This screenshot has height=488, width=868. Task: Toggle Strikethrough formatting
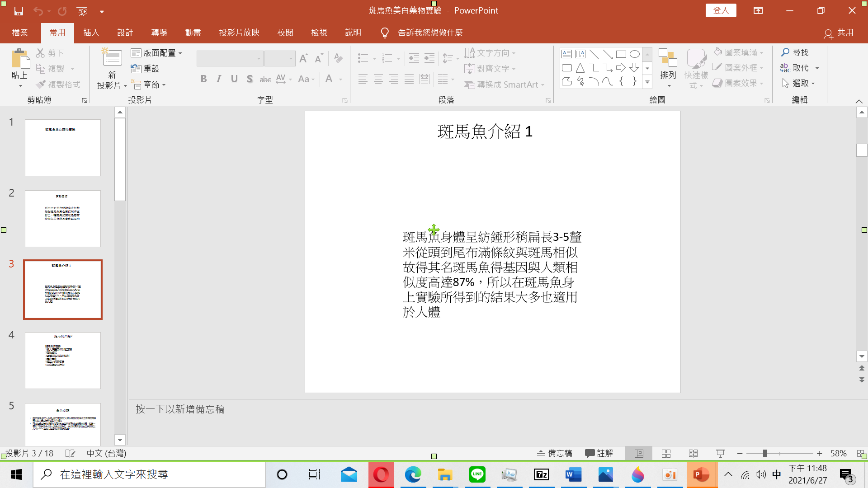(x=265, y=79)
